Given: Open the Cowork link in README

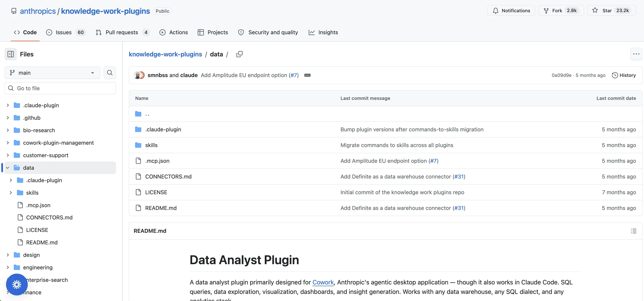Looking at the screenshot, I should pyautogui.click(x=323, y=282).
